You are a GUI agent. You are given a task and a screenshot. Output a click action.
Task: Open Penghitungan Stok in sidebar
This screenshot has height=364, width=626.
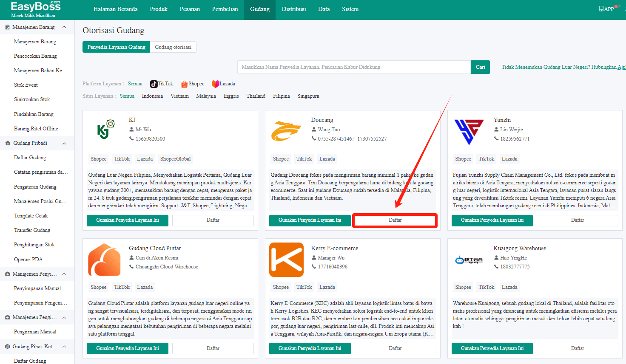point(34,245)
